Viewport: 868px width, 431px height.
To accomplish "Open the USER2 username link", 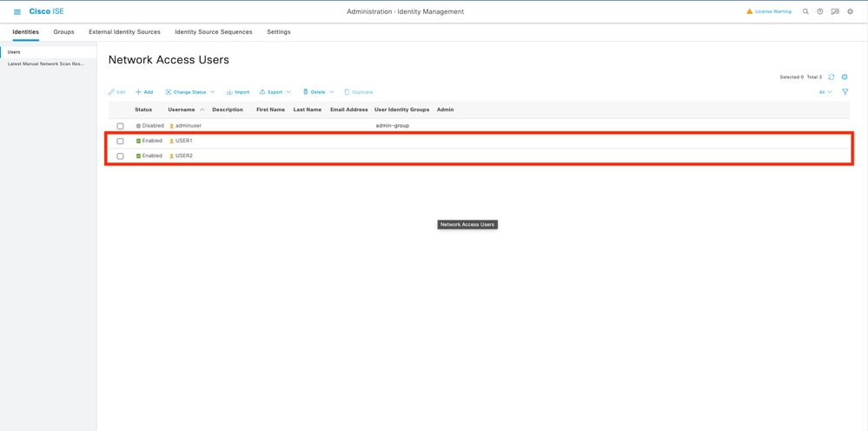I will click(x=184, y=156).
